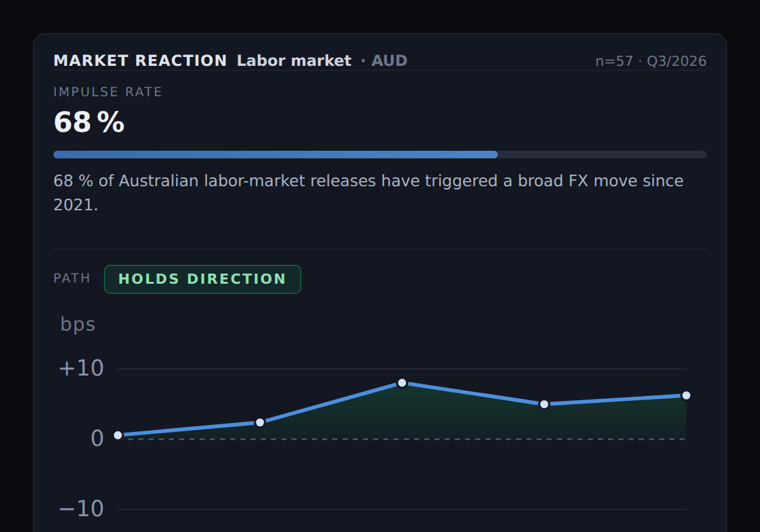Click the green shaded area under the line
The width and height of the screenshot is (760, 532).
point(443,417)
